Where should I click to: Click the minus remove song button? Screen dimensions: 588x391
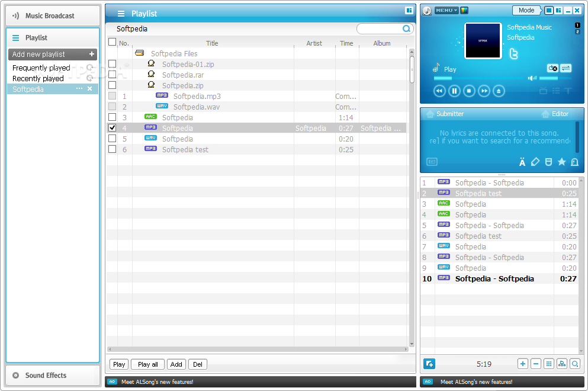coord(536,364)
